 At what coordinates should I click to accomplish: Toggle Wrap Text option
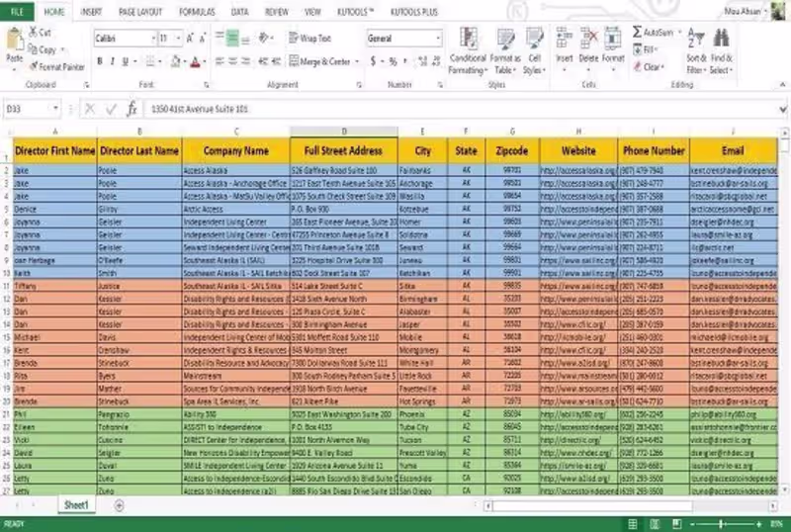tap(309, 39)
